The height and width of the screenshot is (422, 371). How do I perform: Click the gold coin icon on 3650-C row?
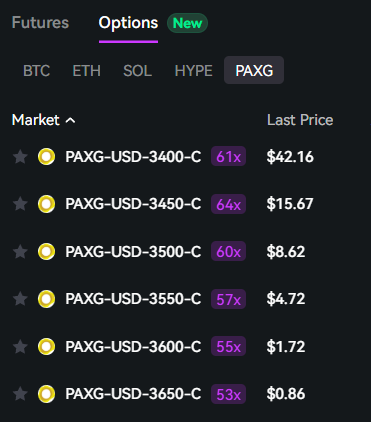46,394
